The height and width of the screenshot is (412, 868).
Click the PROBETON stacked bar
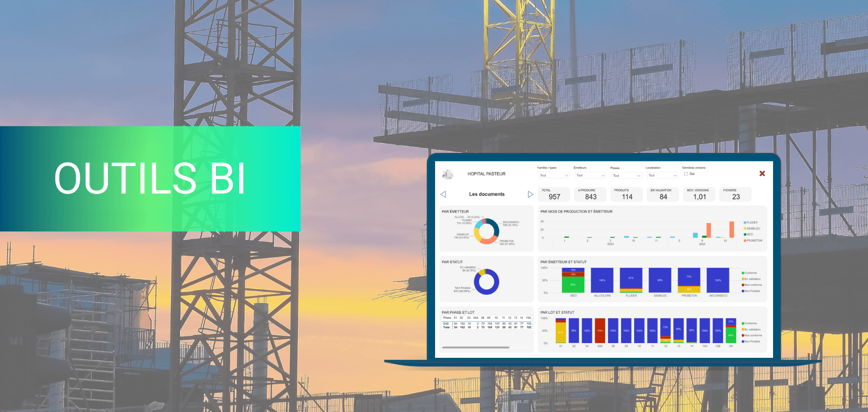coord(689,280)
